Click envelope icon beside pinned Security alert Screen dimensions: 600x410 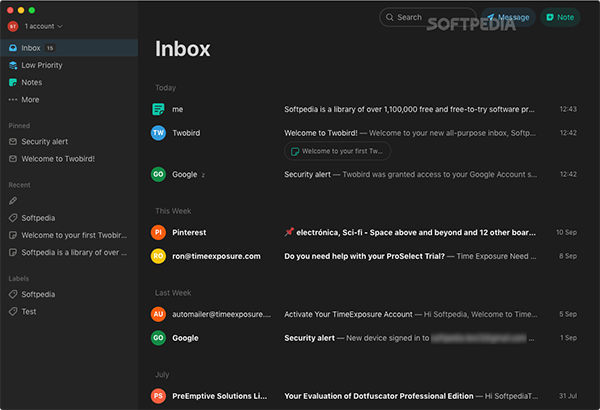(13, 142)
